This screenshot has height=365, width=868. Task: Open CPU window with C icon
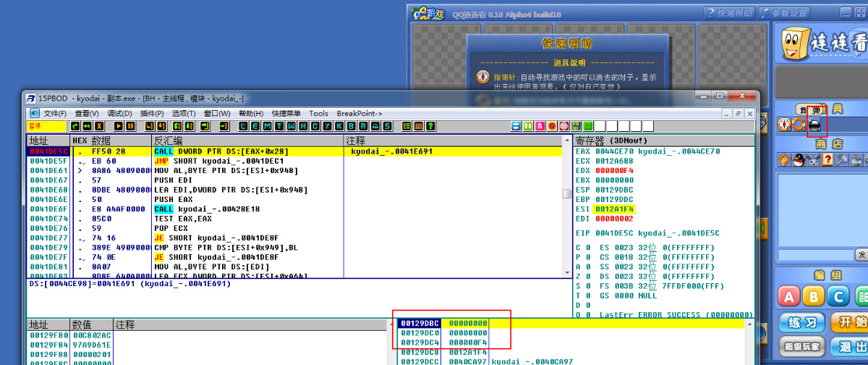[x=315, y=126]
